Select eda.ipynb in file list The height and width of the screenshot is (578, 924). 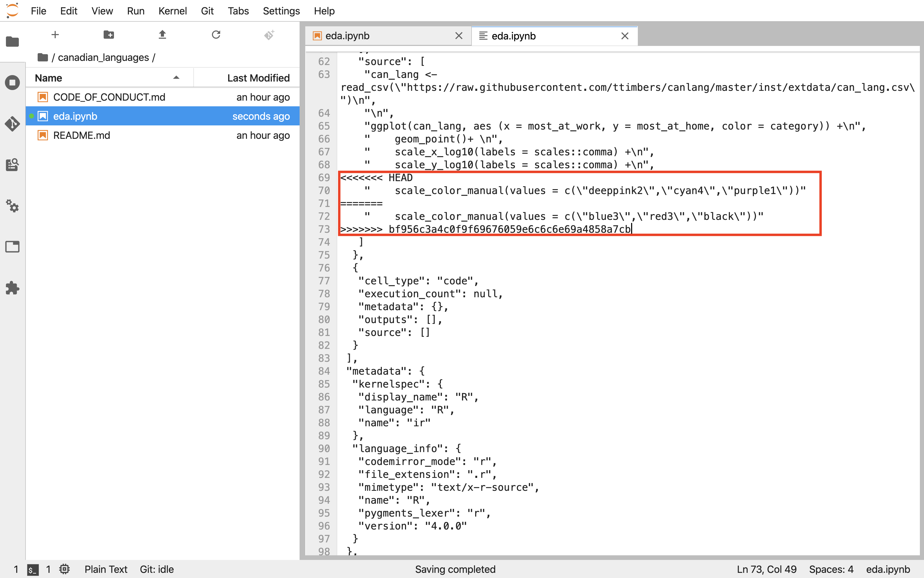pyautogui.click(x=163, y=116)
